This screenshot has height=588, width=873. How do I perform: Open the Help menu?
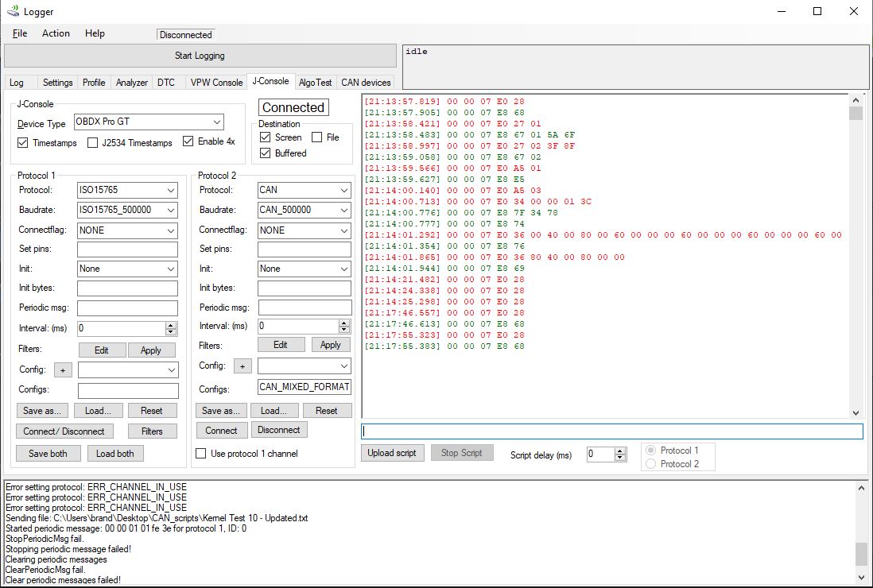point(95,33)
